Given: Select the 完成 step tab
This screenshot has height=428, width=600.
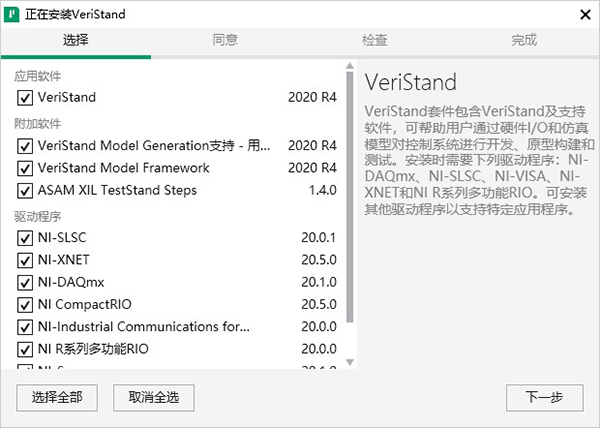Looking at the screenshot, I should (x=524, y=41).
